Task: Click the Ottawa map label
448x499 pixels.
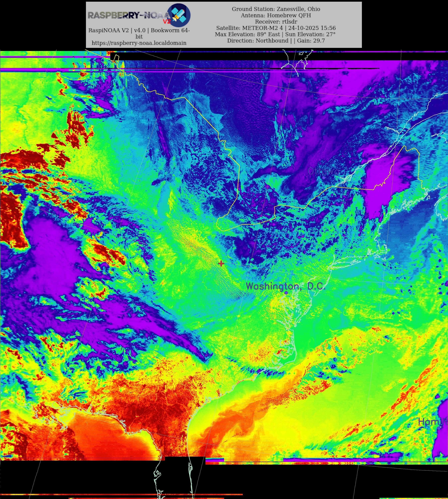Action: coord(323,171)
